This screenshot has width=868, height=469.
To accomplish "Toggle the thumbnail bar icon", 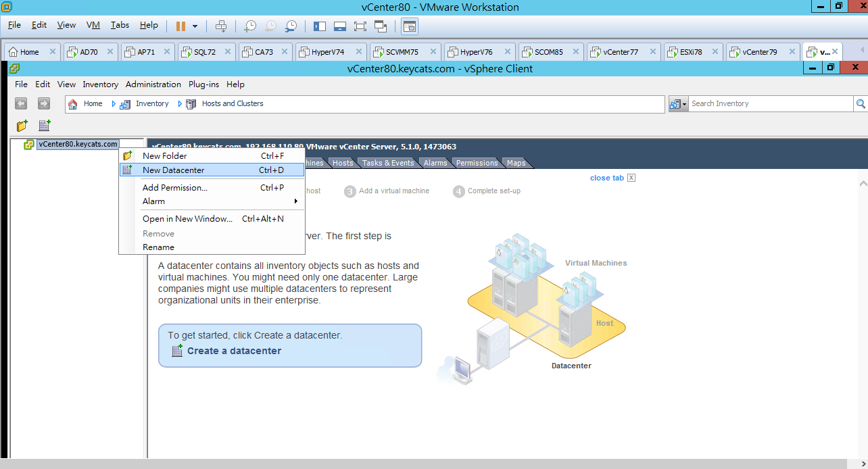I will tap(340, 26).
